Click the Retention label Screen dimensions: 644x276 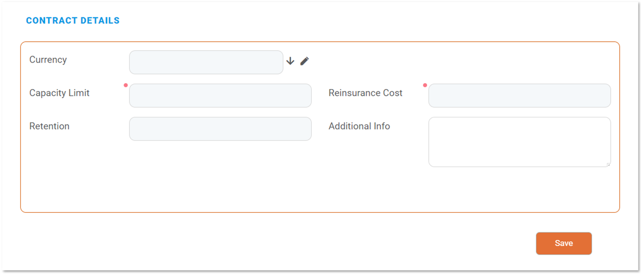(49, 126)
